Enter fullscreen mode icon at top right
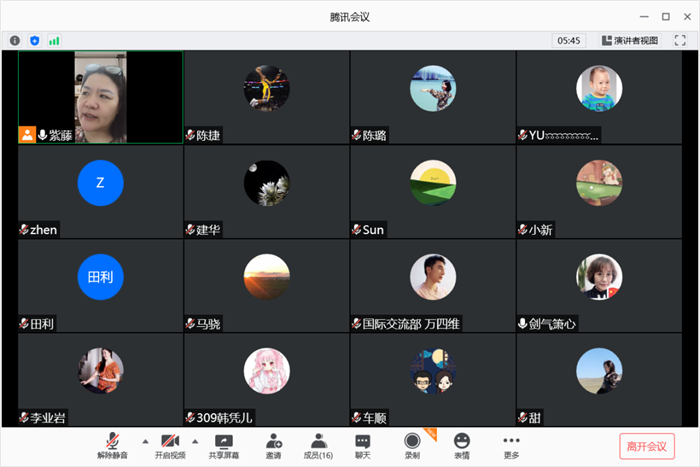 pos(680,41)
